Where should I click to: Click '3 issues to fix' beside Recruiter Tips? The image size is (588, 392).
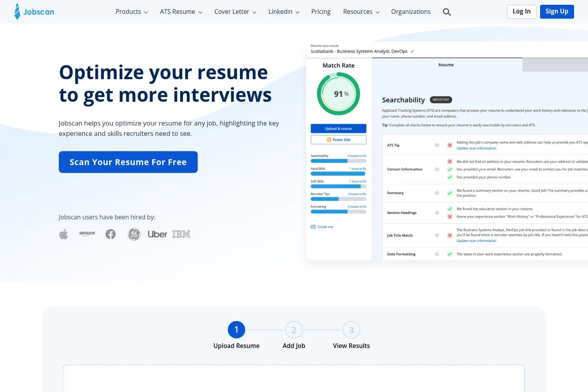tap(357, 194)
